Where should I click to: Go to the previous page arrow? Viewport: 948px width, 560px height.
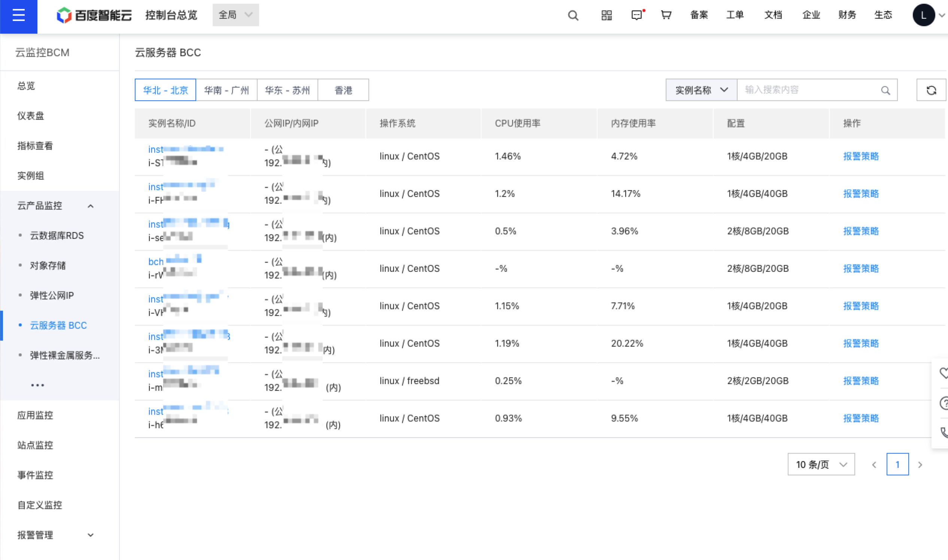tap(874, 465)
